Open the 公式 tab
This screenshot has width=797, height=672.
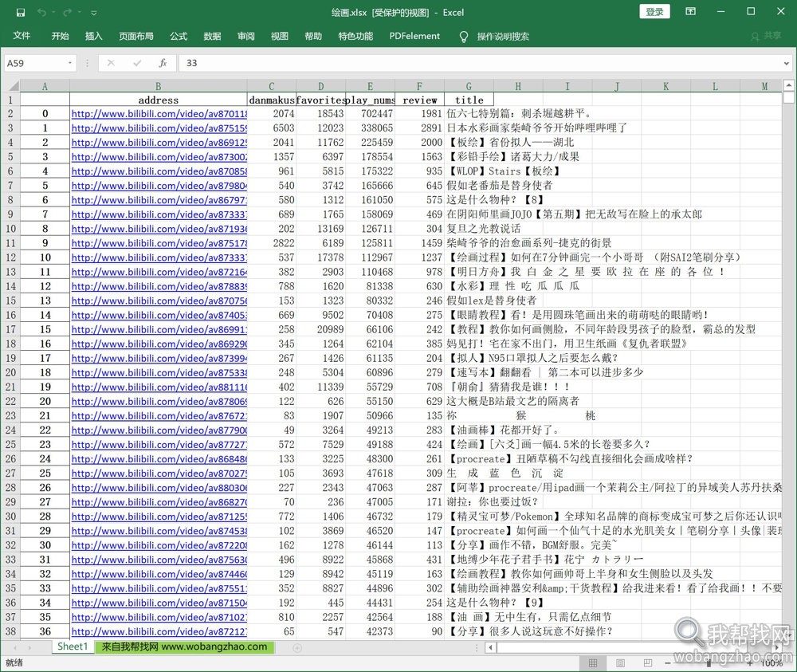[179, 36]
